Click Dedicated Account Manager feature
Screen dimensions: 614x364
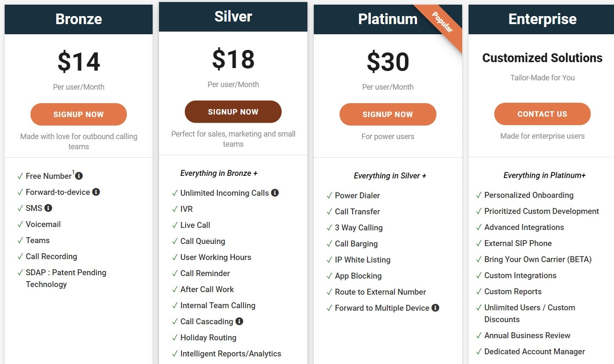(x=535, y=352)
